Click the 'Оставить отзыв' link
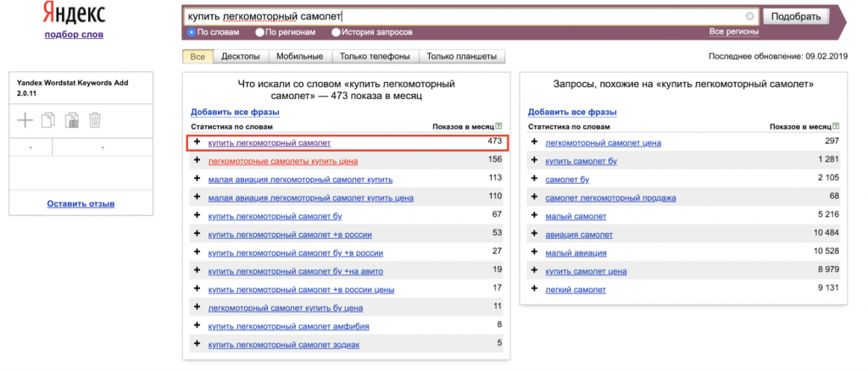The image size is (868, 371). (81, 204)
